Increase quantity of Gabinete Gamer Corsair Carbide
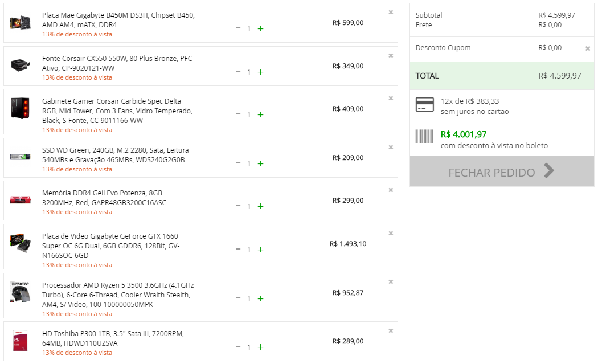 click(x=260, y=114)
